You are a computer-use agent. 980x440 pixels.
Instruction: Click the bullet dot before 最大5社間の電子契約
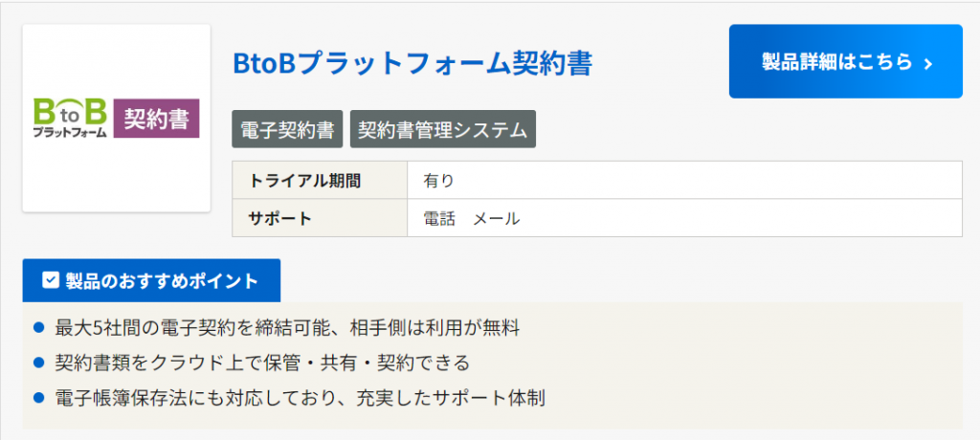point(39,328)
